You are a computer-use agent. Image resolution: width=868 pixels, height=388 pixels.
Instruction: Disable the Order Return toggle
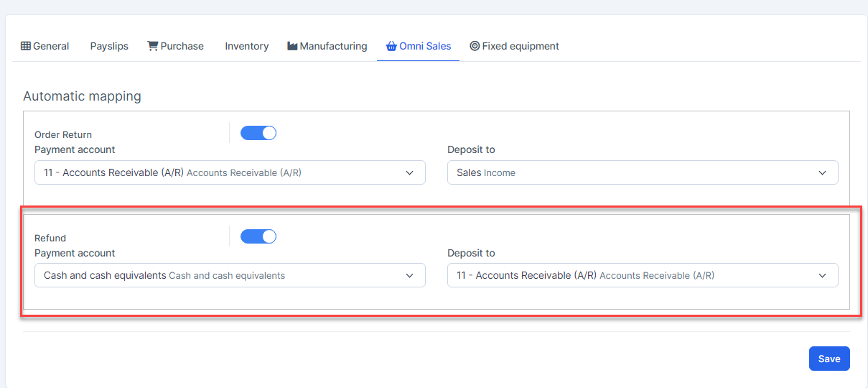pyautogui.click(x=258, y=133)
